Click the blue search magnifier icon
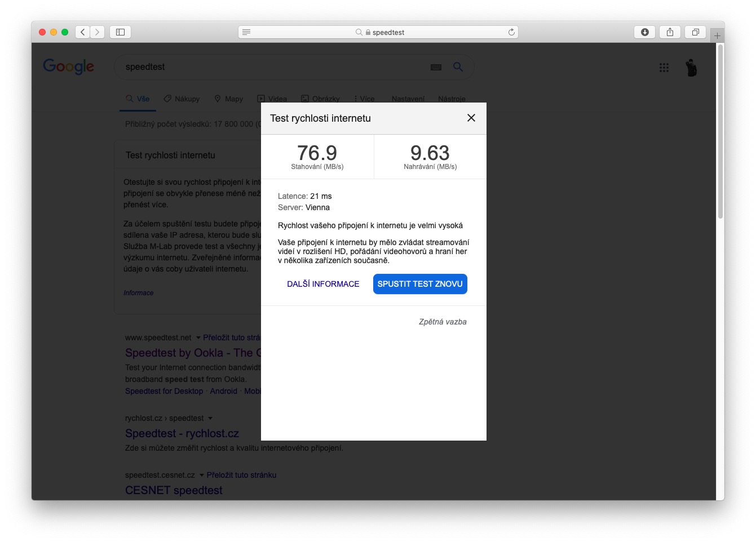The width and height of the screenshot is (756, 542). 458,66
